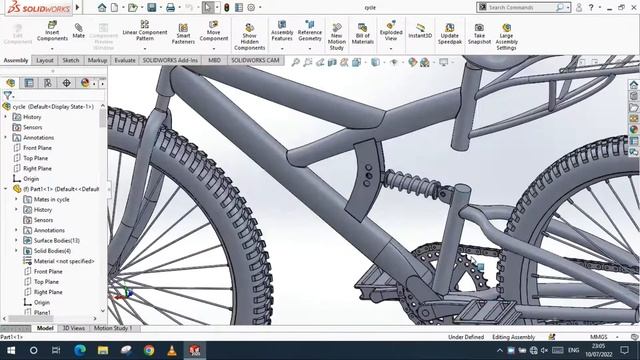Viewport: 640px width, 360px height.
Task: Open File Explorer from taskbar
Action: [103, 350]
